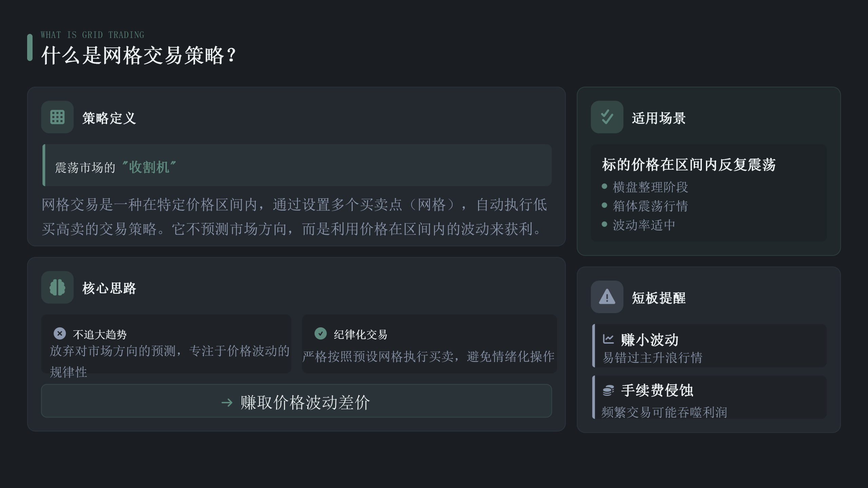Click the line chart icon beside 赚小波动
Image resolution: width=868 pixels, height=488 pixels.
tap(608, 339)
